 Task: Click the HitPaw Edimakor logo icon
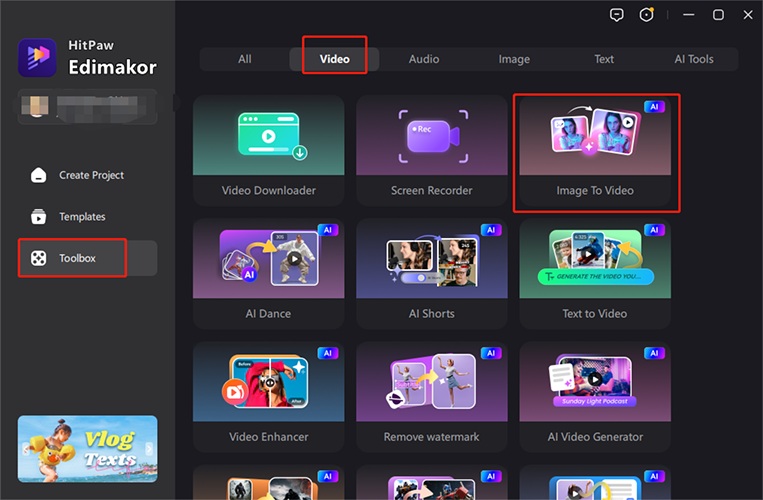click(37, 58)
